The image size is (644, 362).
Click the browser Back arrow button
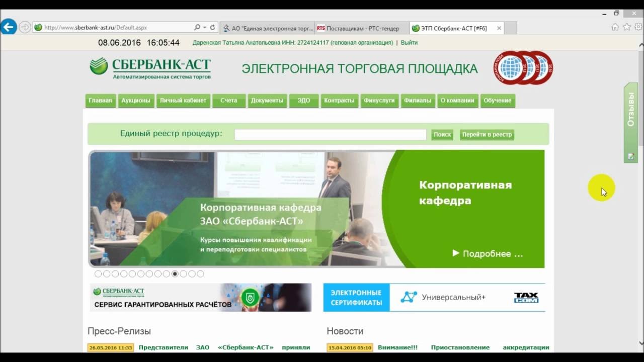pos(9,27)
